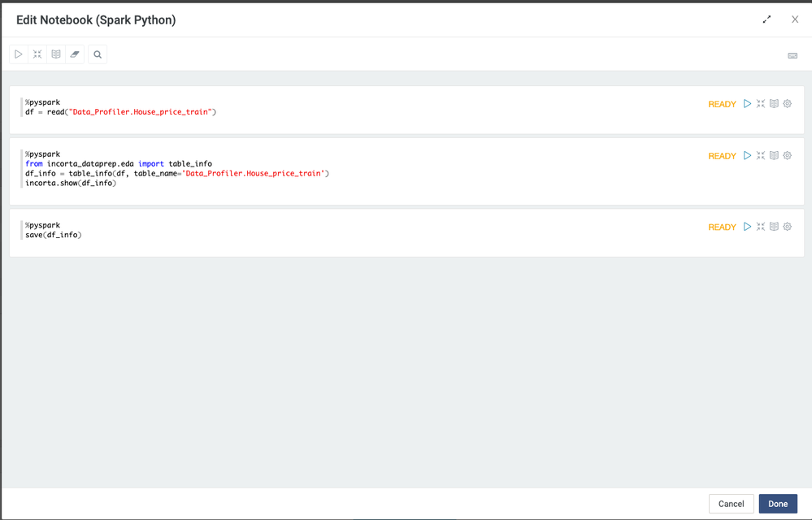Run all paragraphs from the top toolbar
Viewport: 812px width, 520px height.
[19, 54]
